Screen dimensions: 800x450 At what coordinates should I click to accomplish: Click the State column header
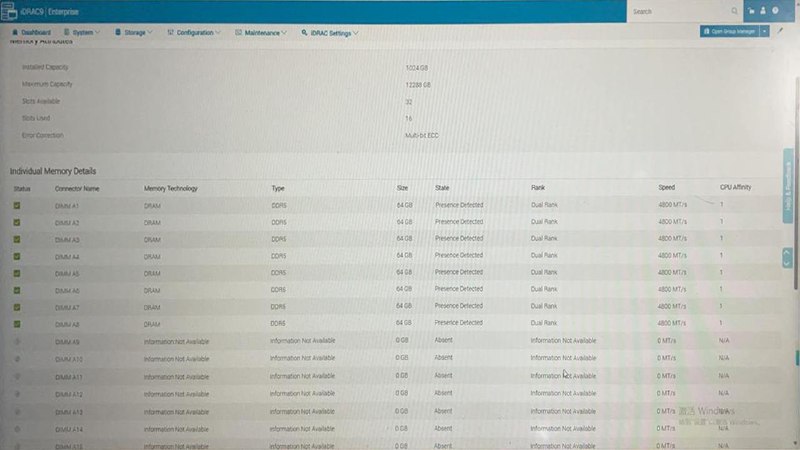pyautogui.click(x=442, y=188)
